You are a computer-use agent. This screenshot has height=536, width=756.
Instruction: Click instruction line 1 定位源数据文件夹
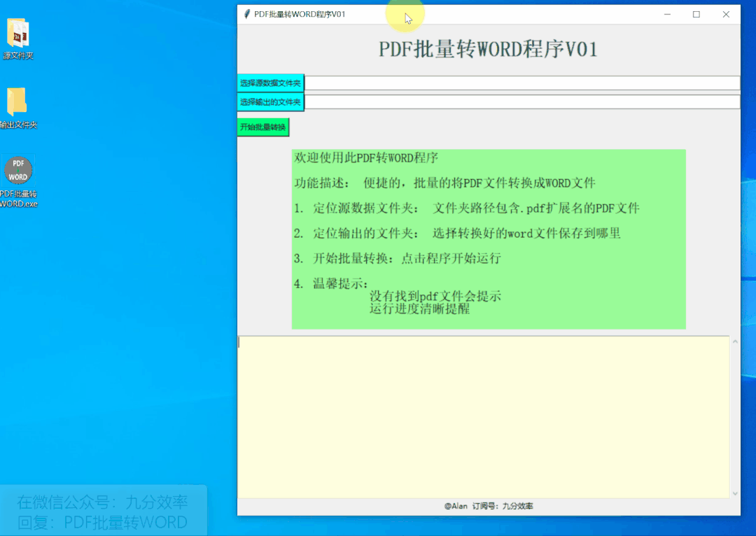click(467, 209)
